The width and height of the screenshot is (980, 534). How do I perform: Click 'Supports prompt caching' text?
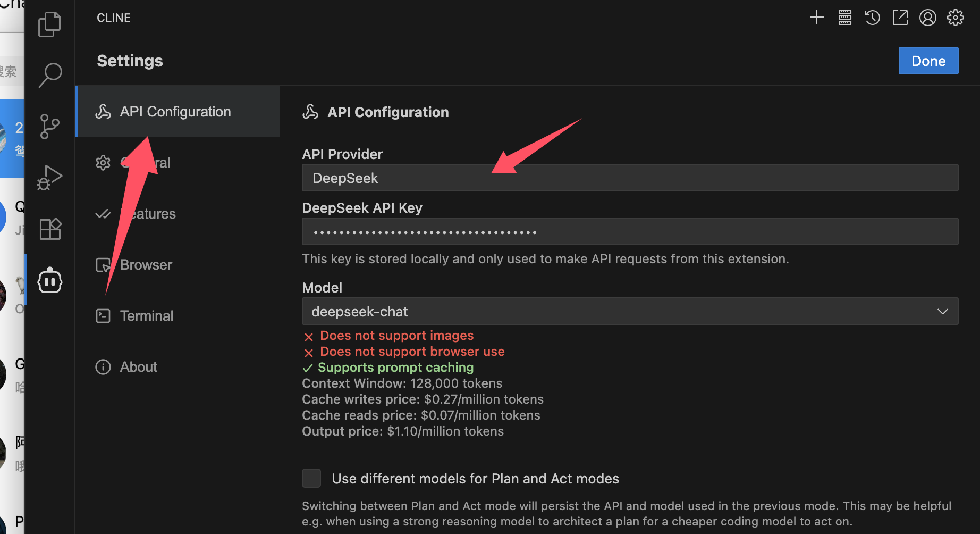pyautogui.click(x=395, y=368)
